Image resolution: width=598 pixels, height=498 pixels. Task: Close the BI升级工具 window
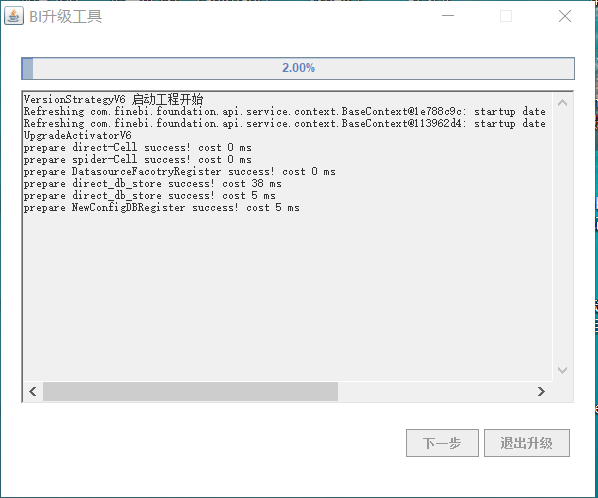tap(565, 16)
